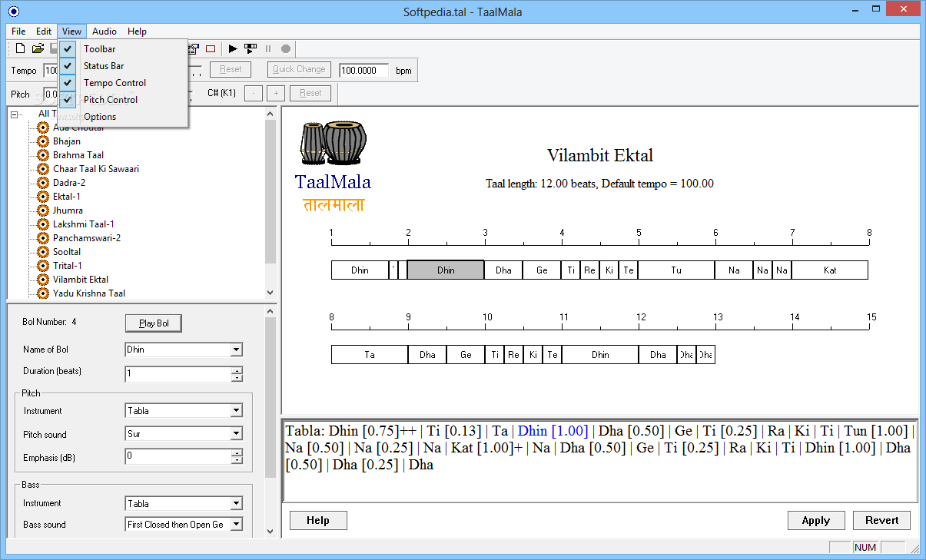Increase Duration beats with up arrow
926x560 pixels.
(x=237, y=370)
